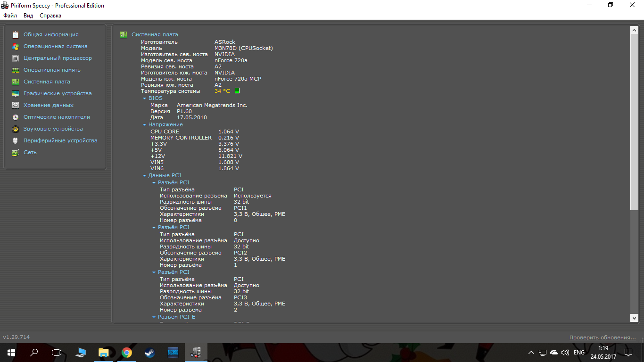Click the motherboard icon beside the Системная плата heading
This screenshot has height=362, width=644.
point(124,34)
